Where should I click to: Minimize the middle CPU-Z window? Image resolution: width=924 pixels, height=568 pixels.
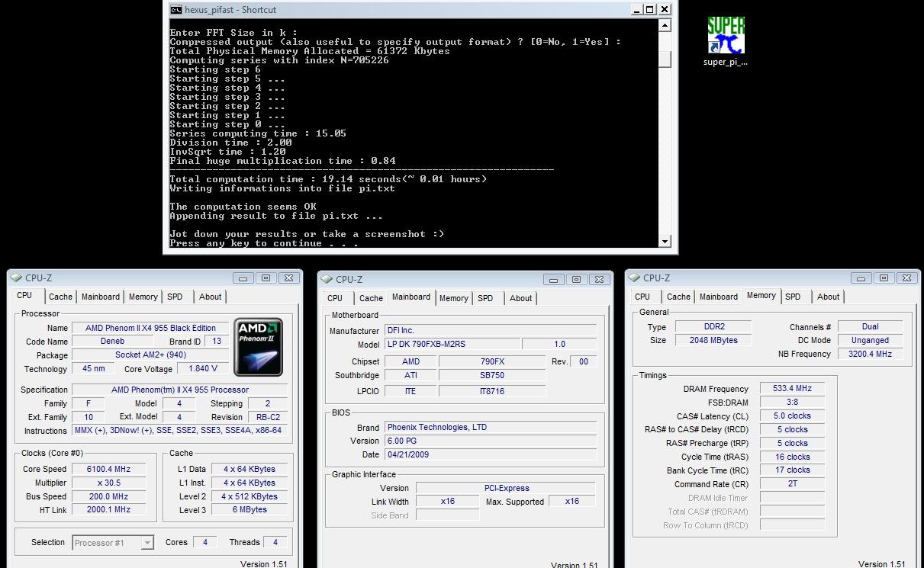[x=553, y=279]
